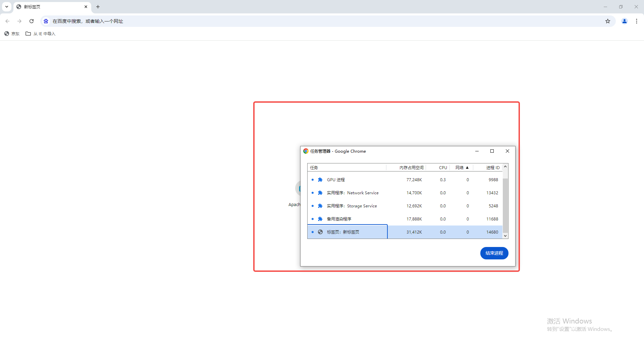This screenshot has width=644, height=349.
Task: Select the Storage Service utility row
Action: [405, 206]
